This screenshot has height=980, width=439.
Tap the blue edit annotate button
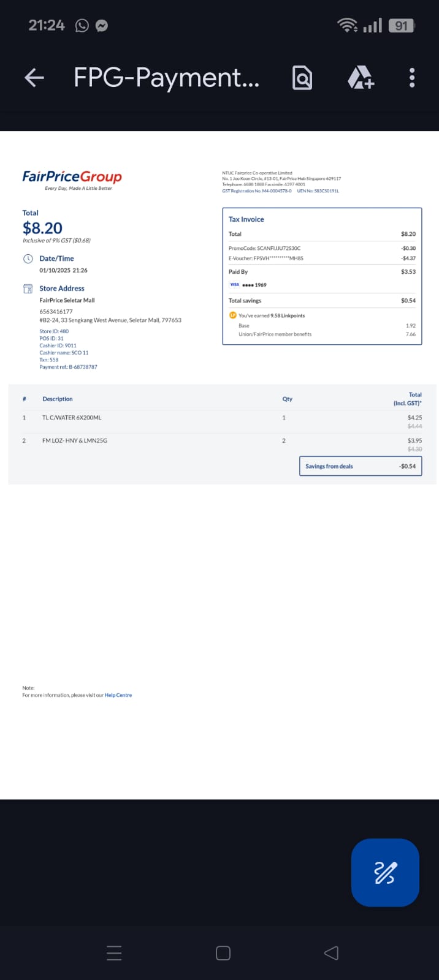pos(385,872)
